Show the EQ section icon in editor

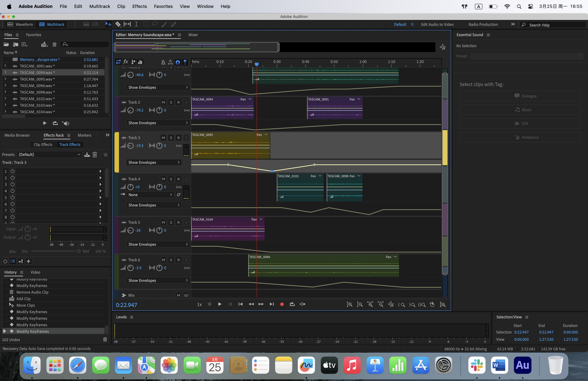(140, 62)
